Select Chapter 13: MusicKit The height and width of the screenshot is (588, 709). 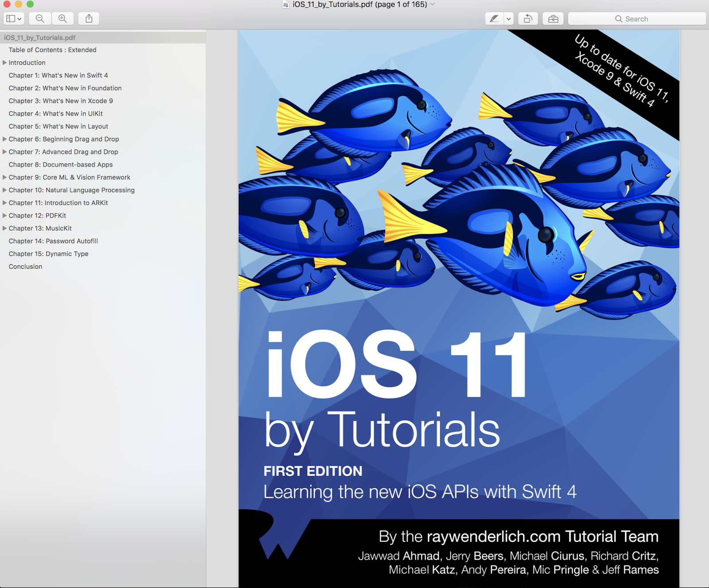[x=40, y=228]
